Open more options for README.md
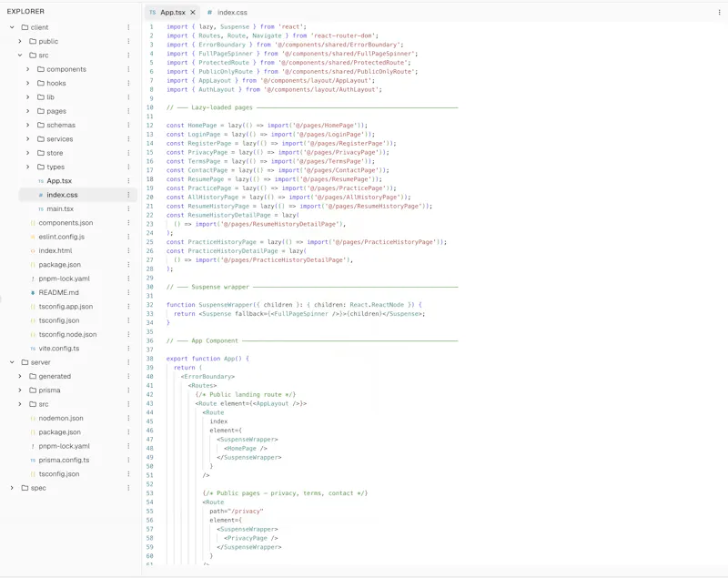 click(x=128, y=292)
